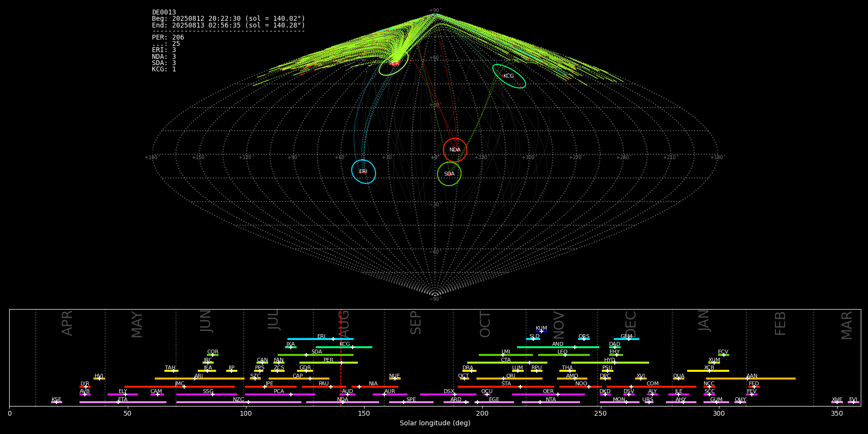Click the pink ETA activity bar

(123, 402)
